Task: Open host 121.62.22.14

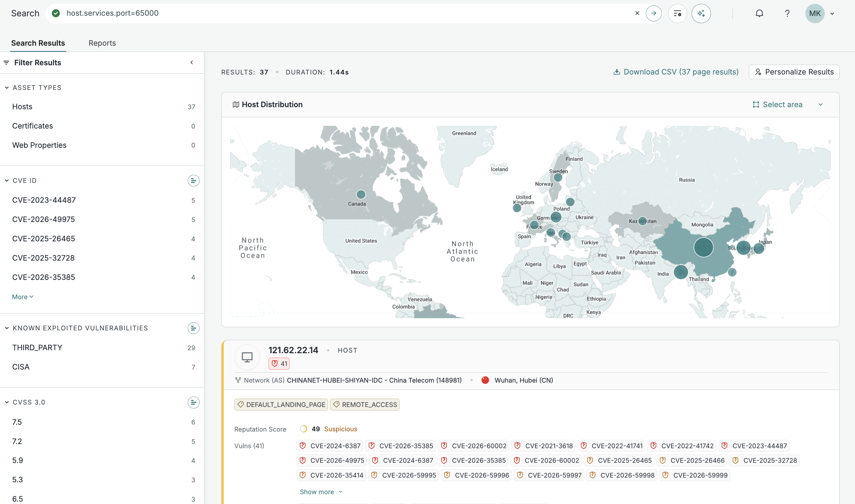Action: point(293,350)
